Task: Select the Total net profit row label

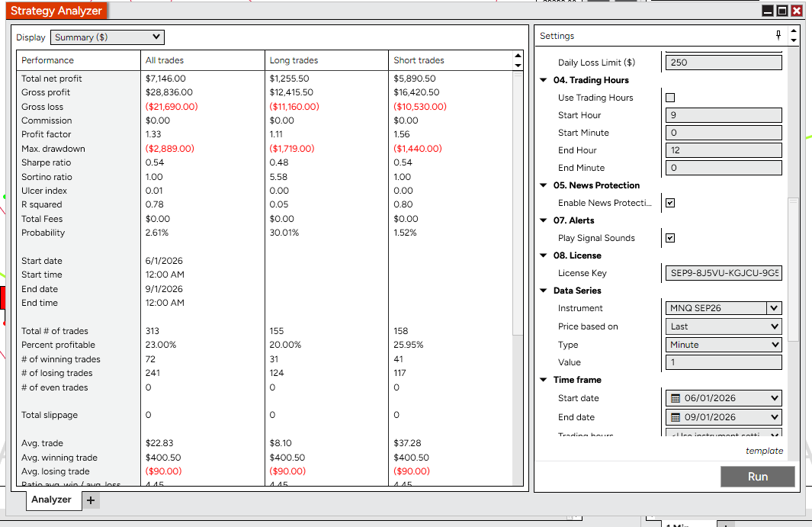Action: pyautogui.click(x=52, y=79)
